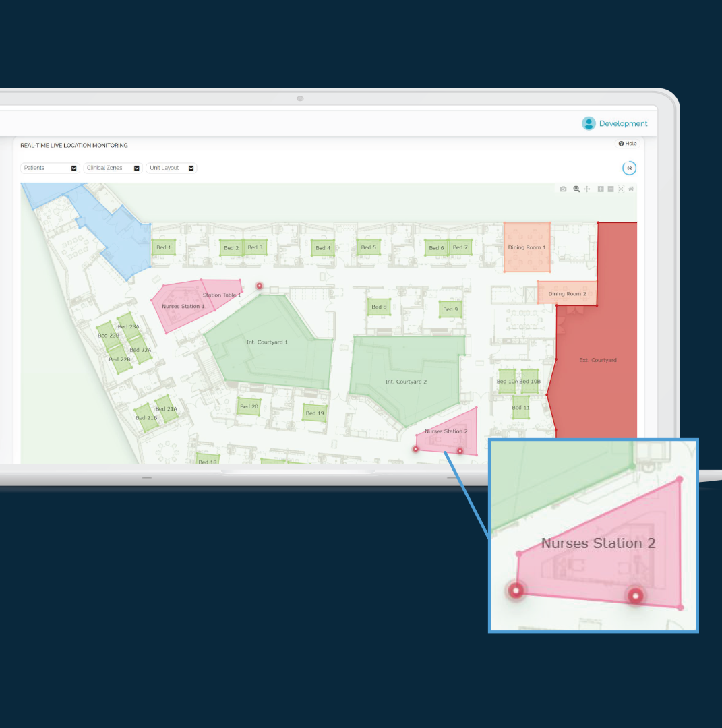Screen dimensions: 722x728
Task: Click the zoom out minus icon
Action: coord(611,189)
